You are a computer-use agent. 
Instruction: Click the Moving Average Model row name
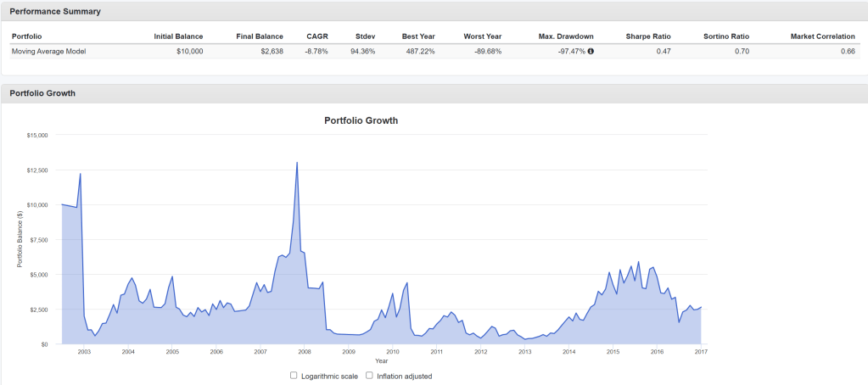(48, 52)
